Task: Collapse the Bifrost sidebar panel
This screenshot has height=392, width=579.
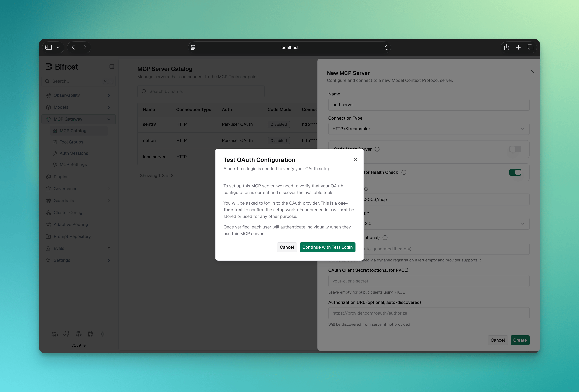Action: point(112,67)
